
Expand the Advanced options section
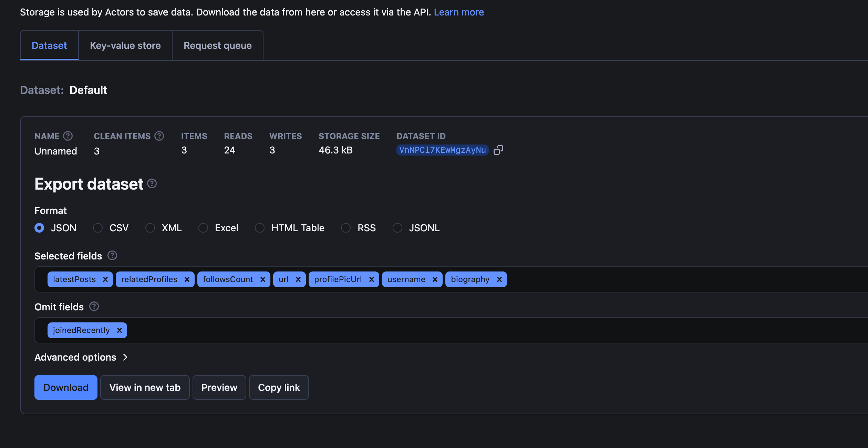(81, 357)
